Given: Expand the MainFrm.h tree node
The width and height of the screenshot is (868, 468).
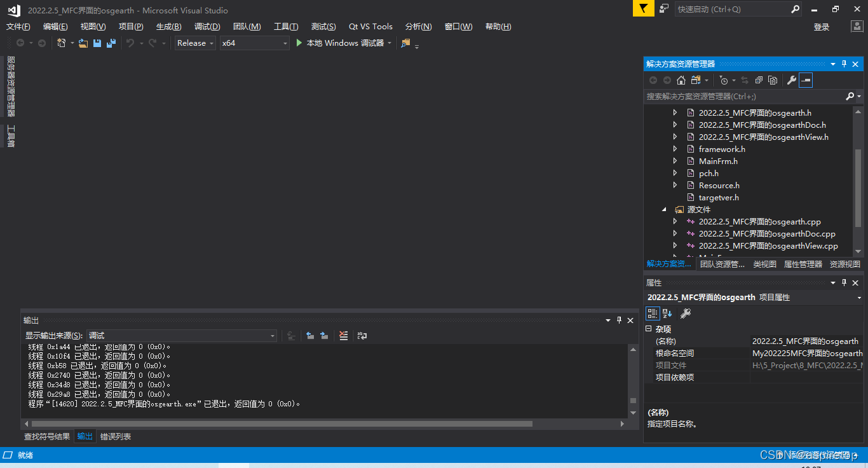Looking at the screenshot, I should (x=675, y=161).
